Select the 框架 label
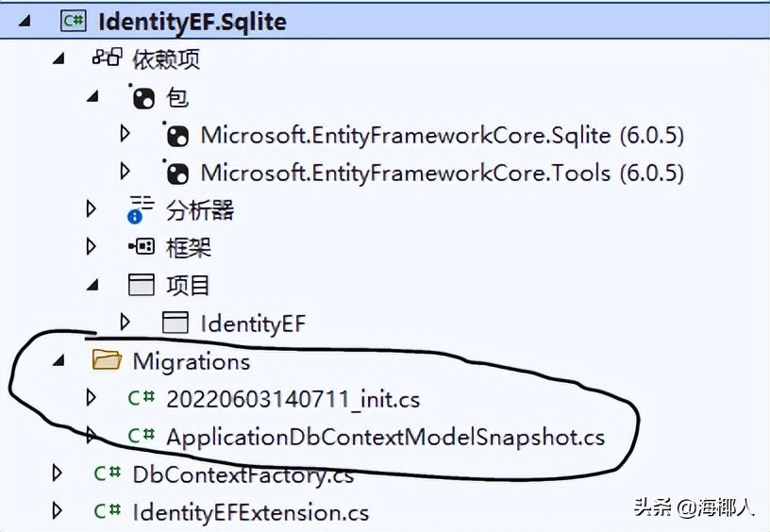This screenshot has width=770, height=532. point(189,248)
